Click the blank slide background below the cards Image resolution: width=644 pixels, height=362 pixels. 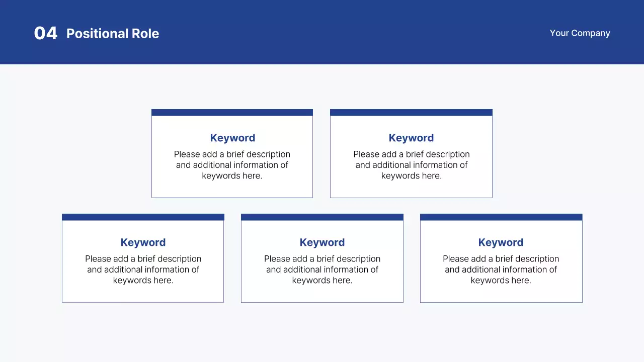click(x=322, y=332)
